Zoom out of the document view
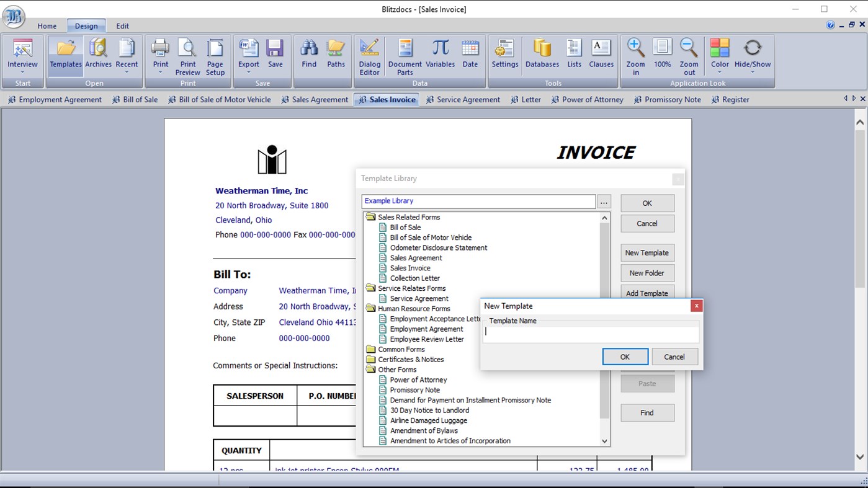The width and height of the screenshot is (868, 488). [x=689, y=56]
